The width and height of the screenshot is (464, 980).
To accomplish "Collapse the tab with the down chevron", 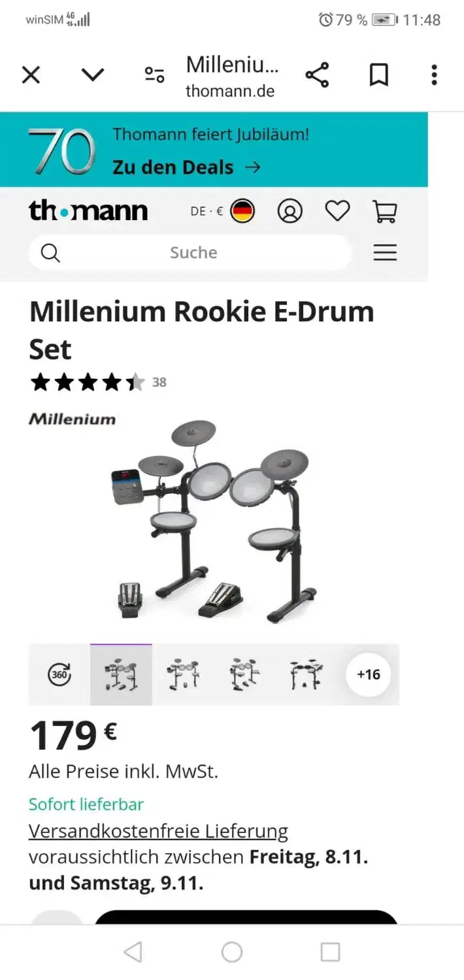I will coord(93,75).
